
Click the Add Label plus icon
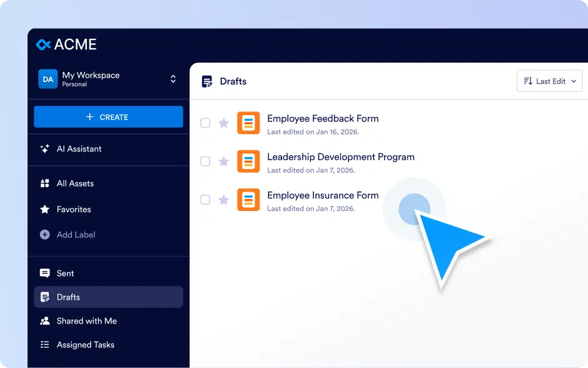[44, 235]
